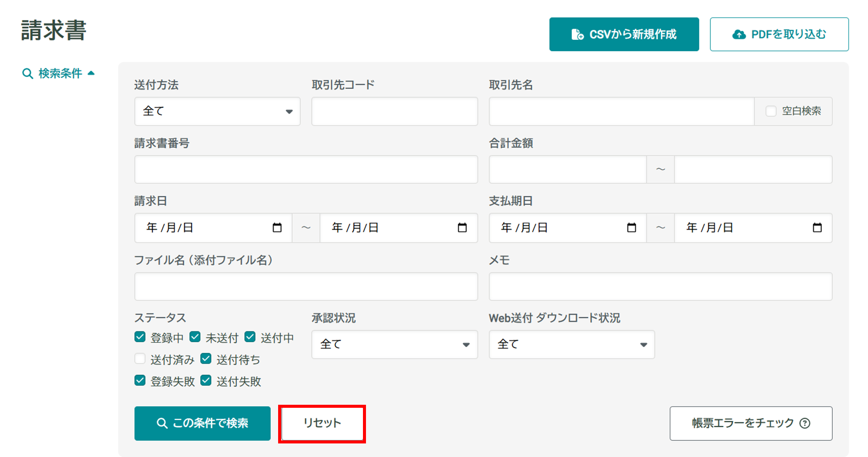Open calendar picker for 支払期日 end date
Screen dimensions: 868x457
click(x=817, y=228)
